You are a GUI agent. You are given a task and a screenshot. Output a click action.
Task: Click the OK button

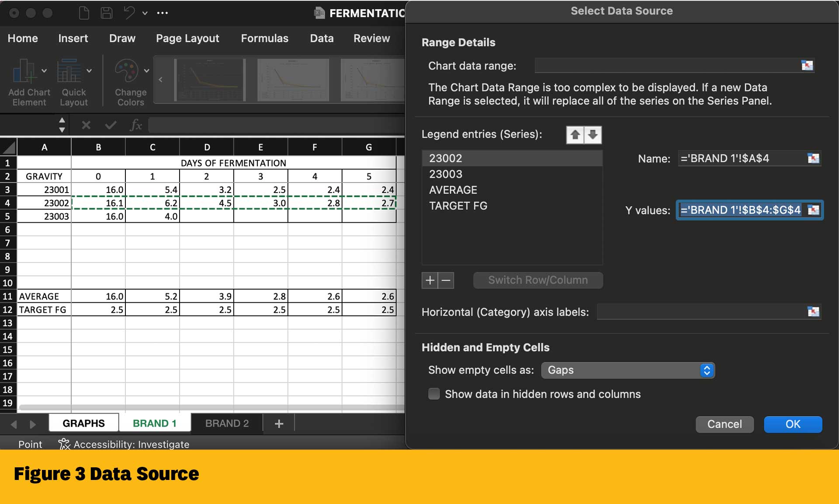(x=793, y=424)
